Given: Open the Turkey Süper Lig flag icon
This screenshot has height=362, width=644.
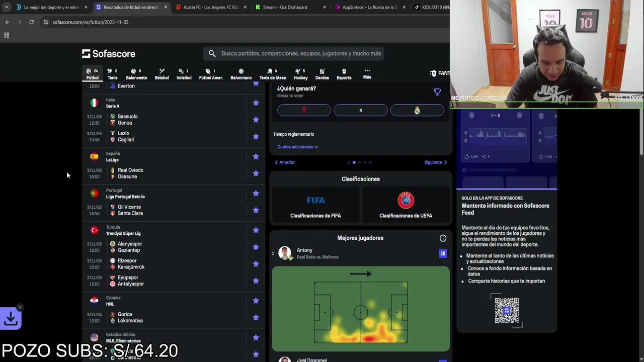Looking at the screenshot, I should pyautogui.click(x=94, y=230).
